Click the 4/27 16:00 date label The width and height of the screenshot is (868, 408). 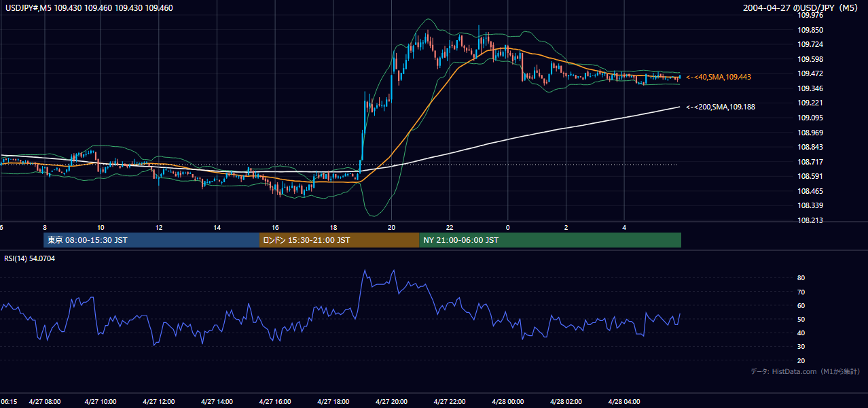275,401
